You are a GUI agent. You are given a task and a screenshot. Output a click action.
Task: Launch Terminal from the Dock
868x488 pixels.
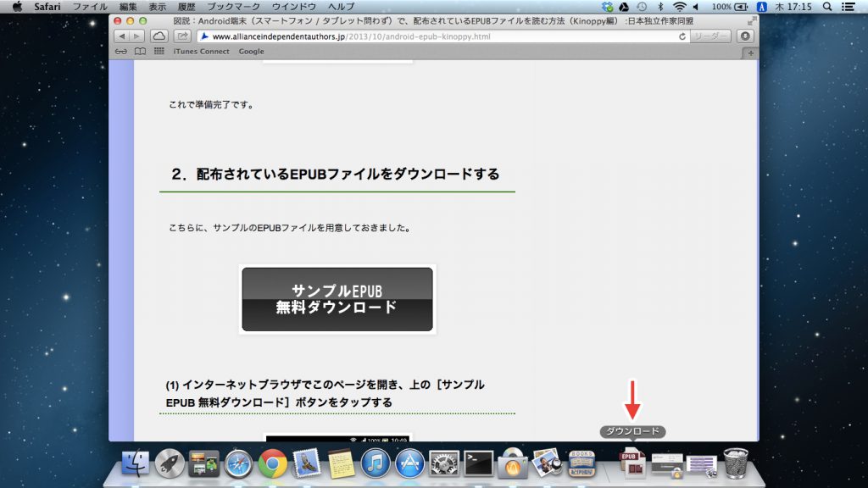coord(478,463)
